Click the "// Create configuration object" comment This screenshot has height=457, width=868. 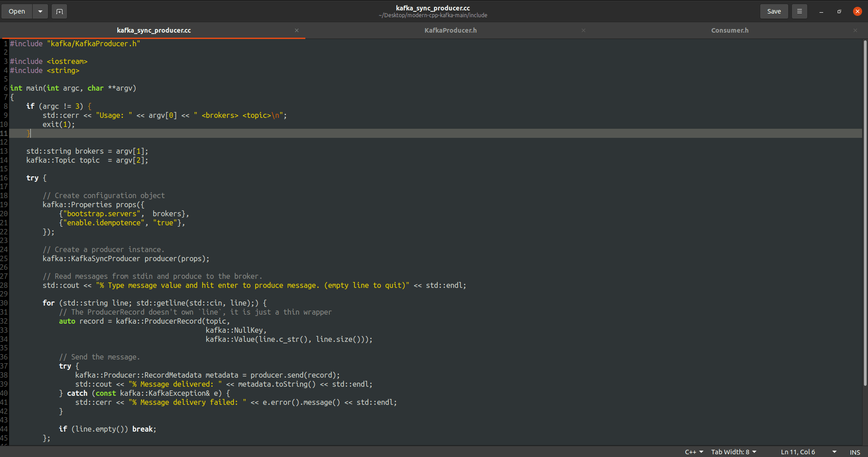click(104, 195)
